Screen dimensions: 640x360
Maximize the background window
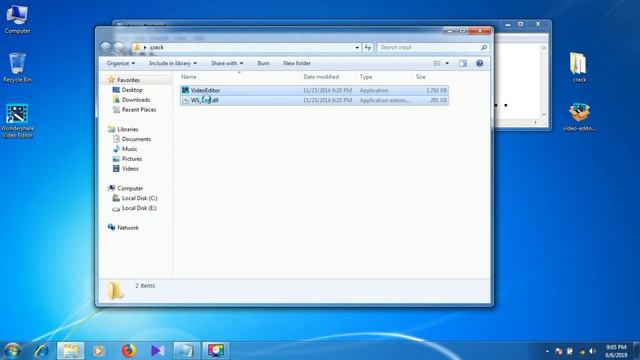coord(520,24)
